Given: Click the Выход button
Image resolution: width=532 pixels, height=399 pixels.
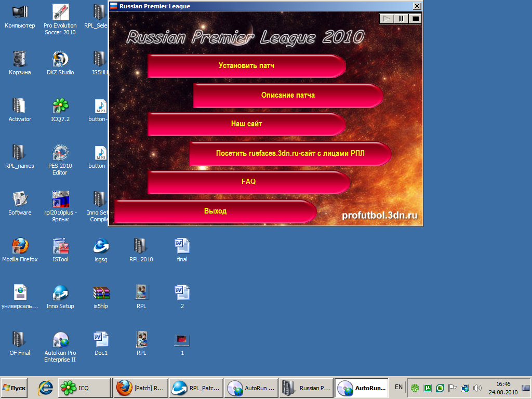Looking at the screenshot, I should pos(216,211).
